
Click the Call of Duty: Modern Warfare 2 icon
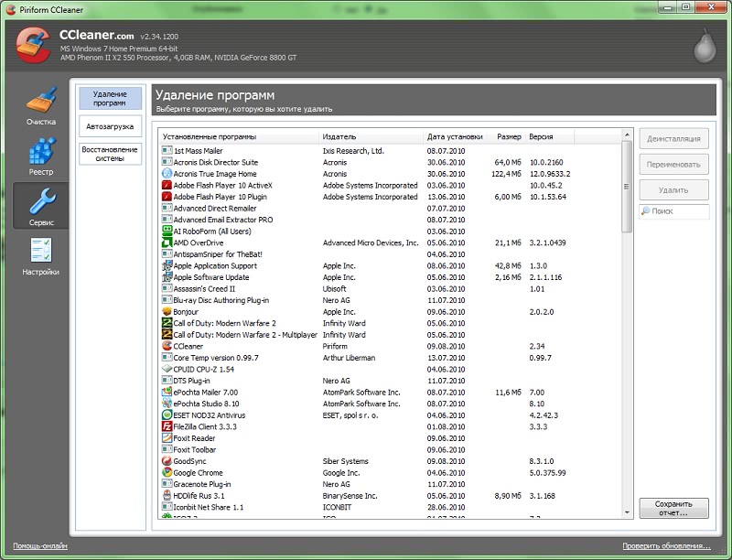[x=167, y=323]
